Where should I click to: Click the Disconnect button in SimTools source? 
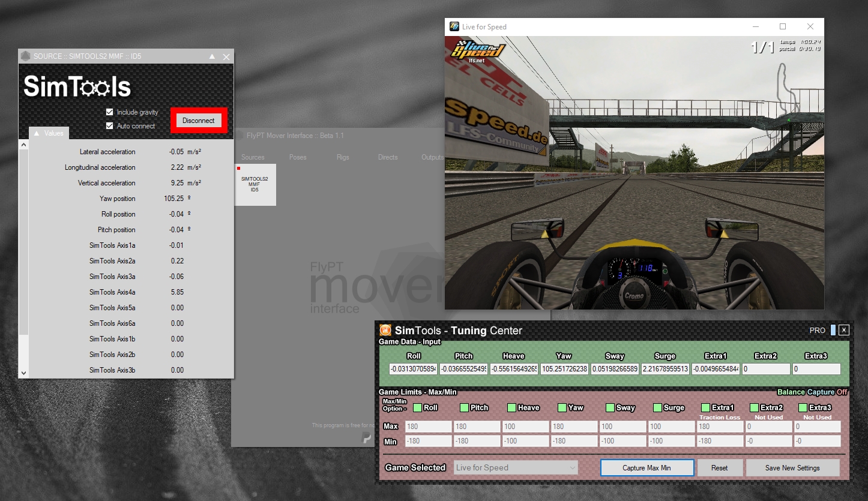tap(199, 121)
